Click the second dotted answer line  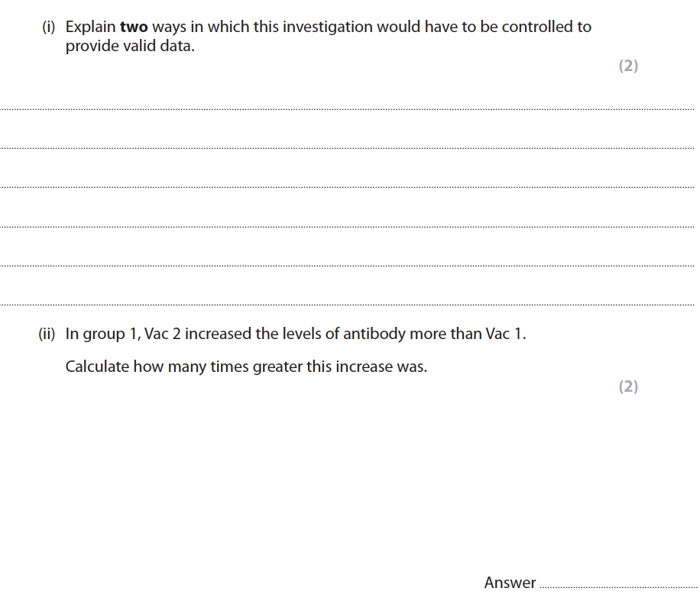coord(348,148)
